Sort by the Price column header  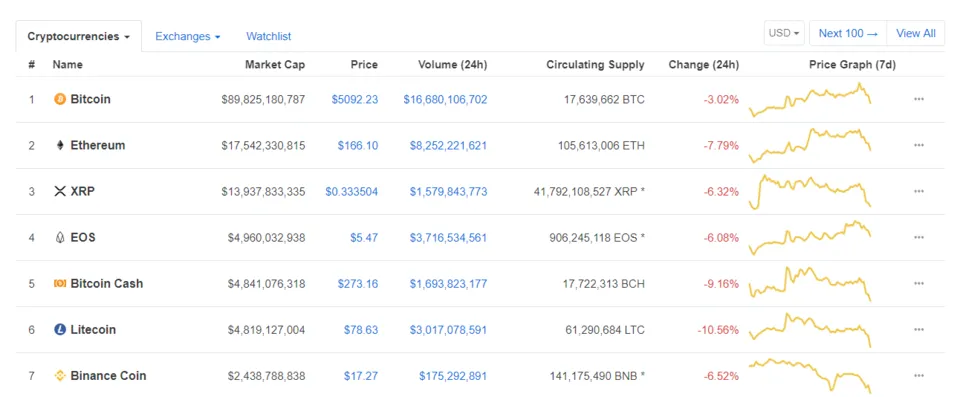pos(364,64)
